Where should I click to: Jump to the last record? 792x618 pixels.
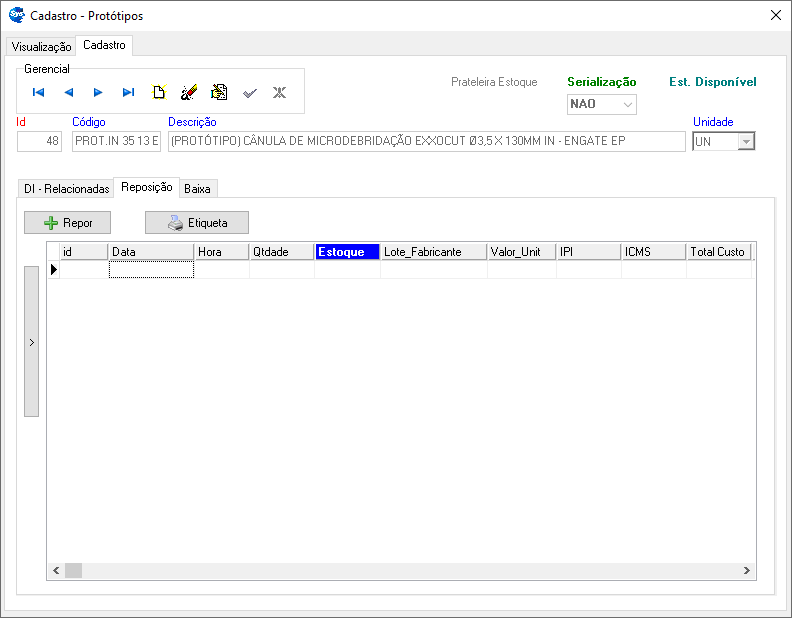(128, 92)
